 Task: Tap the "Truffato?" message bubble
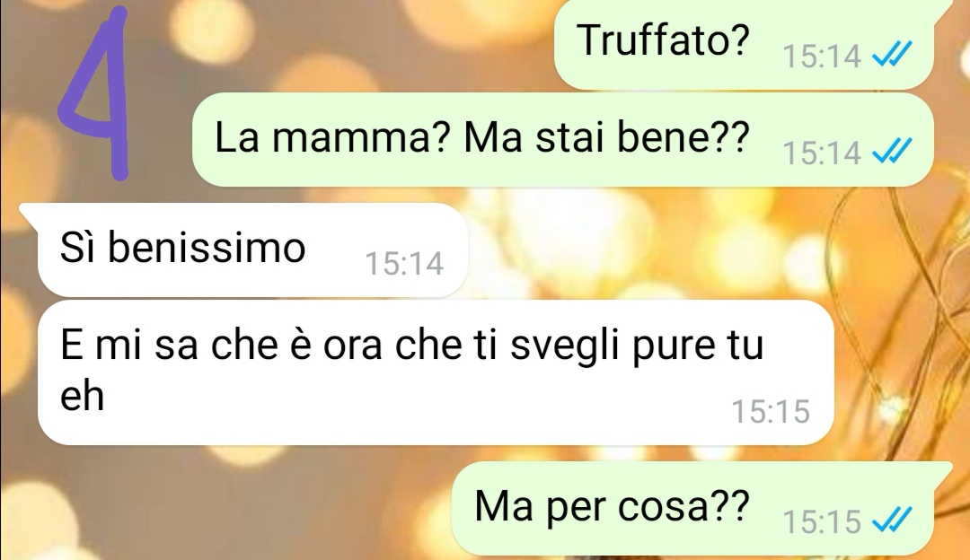(x=745, y=44)
